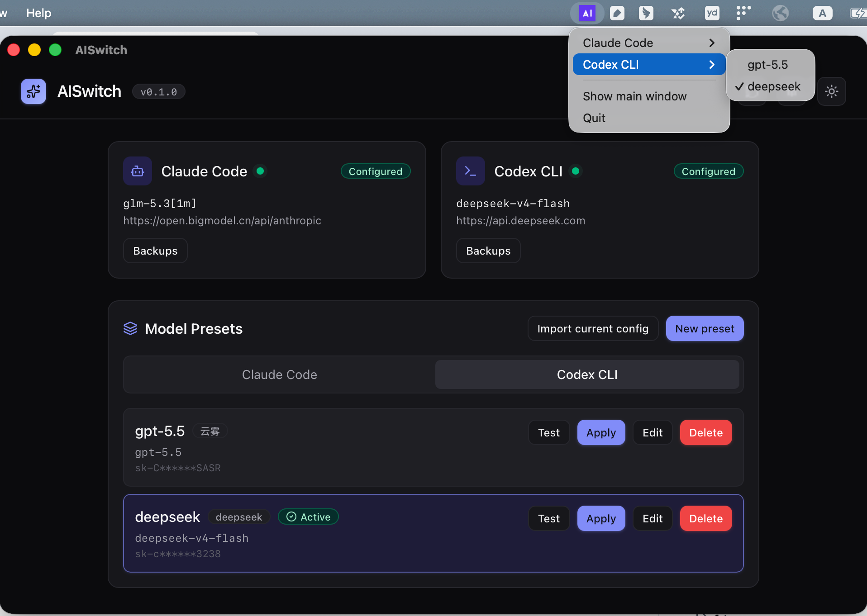Click deepseek-v4-flash in the Codex CLI card
867x616 pixels.
click(513, 203)
